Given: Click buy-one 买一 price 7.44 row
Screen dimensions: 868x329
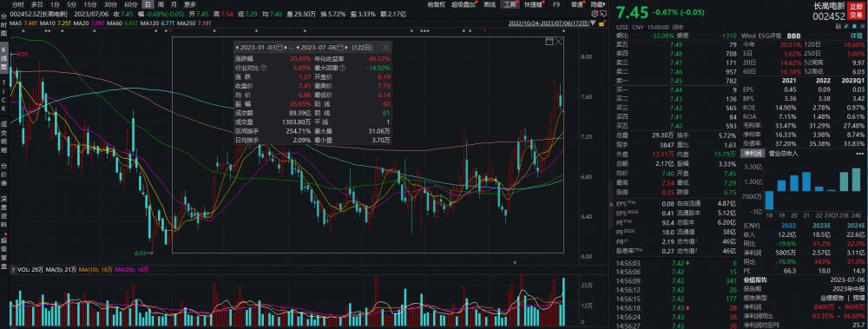Looking at the screenshot, I should (676, 89).
